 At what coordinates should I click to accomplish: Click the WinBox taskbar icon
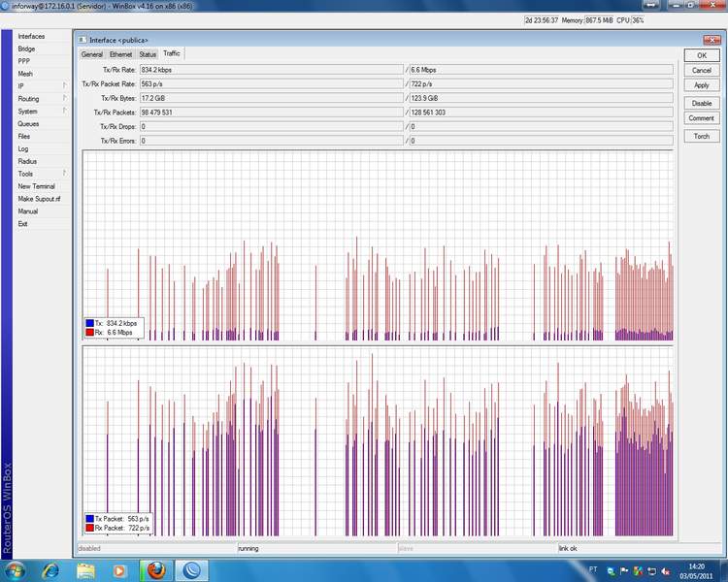(x=192, y=569)
